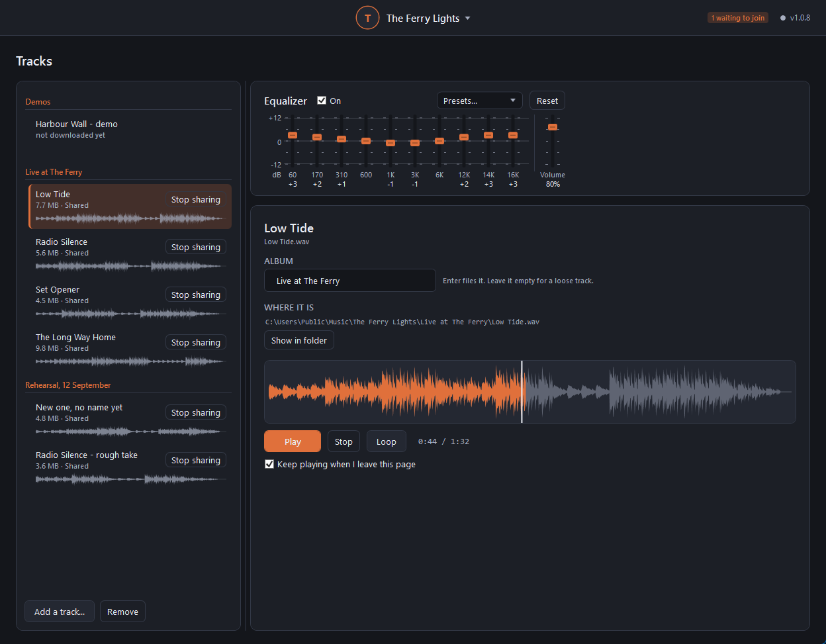Select the Low Tide track

pyautogui.click(x=130, y=207)
